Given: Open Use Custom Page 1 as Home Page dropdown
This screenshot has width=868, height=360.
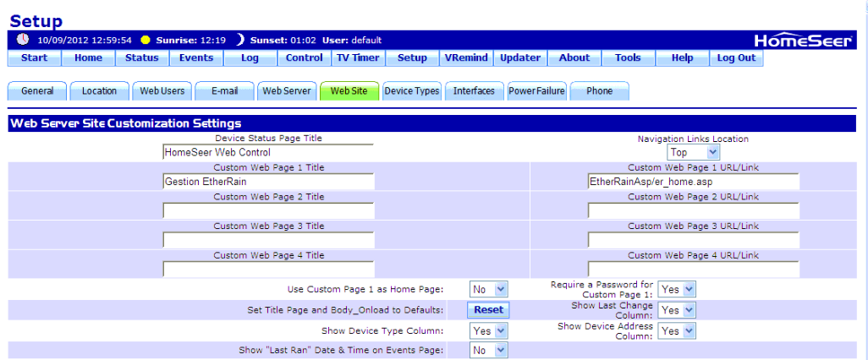Looking at the screenshot, I should [489, 289].
